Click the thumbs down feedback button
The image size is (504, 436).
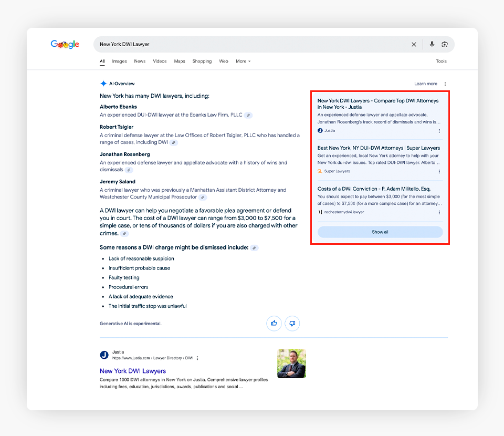[x=292, y=323]
